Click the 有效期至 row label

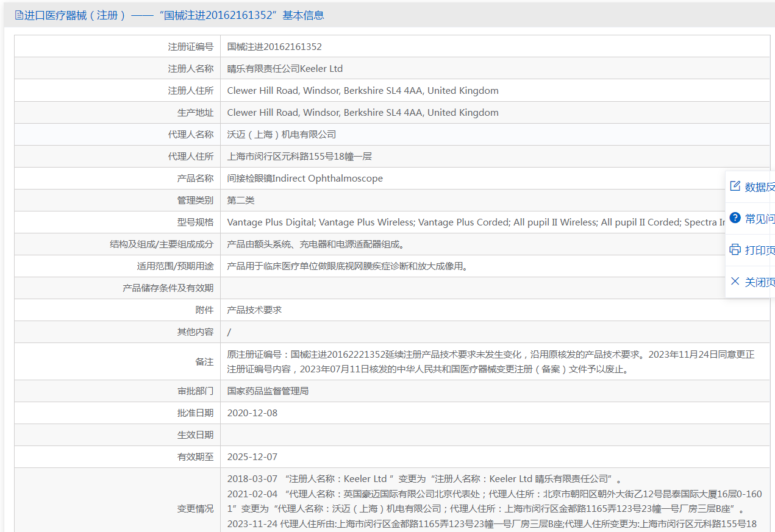tap(195, 456)
